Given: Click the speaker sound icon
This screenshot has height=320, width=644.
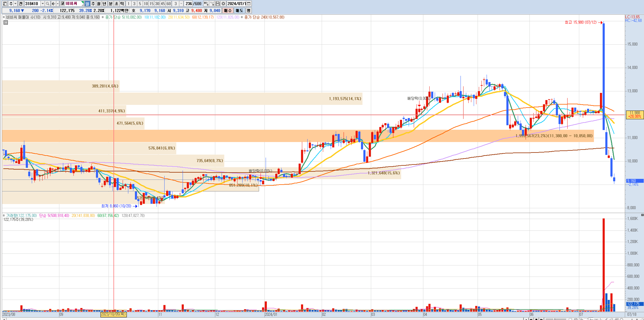Looking at the screenshot, I should (53, 4).
